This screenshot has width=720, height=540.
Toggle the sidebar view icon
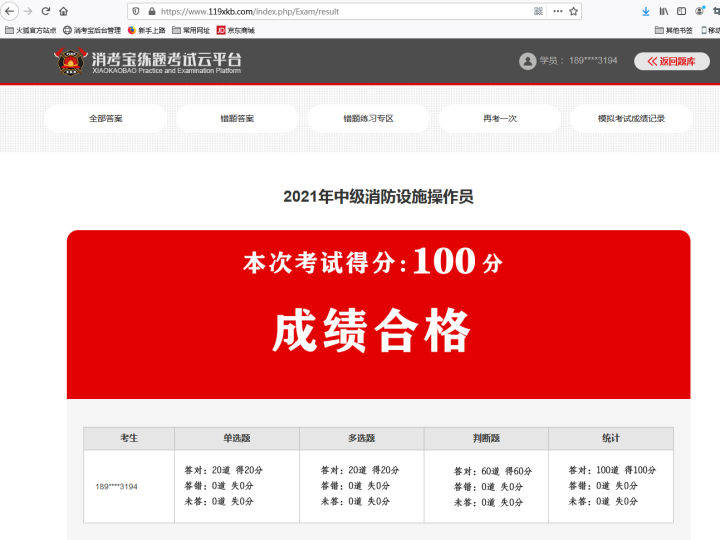click(681, 11)
